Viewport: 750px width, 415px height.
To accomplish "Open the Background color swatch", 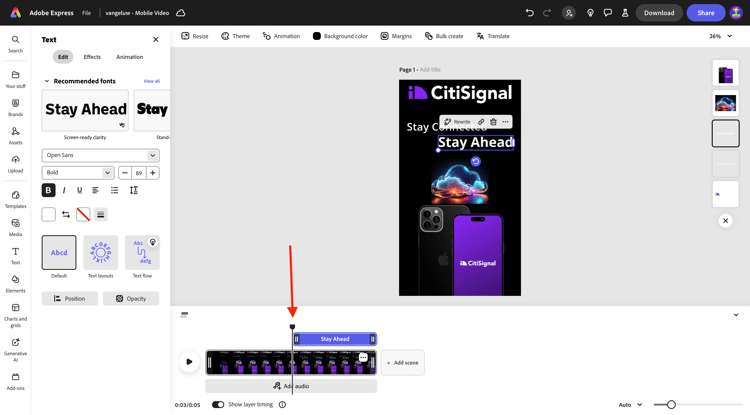I will (341, 36).
